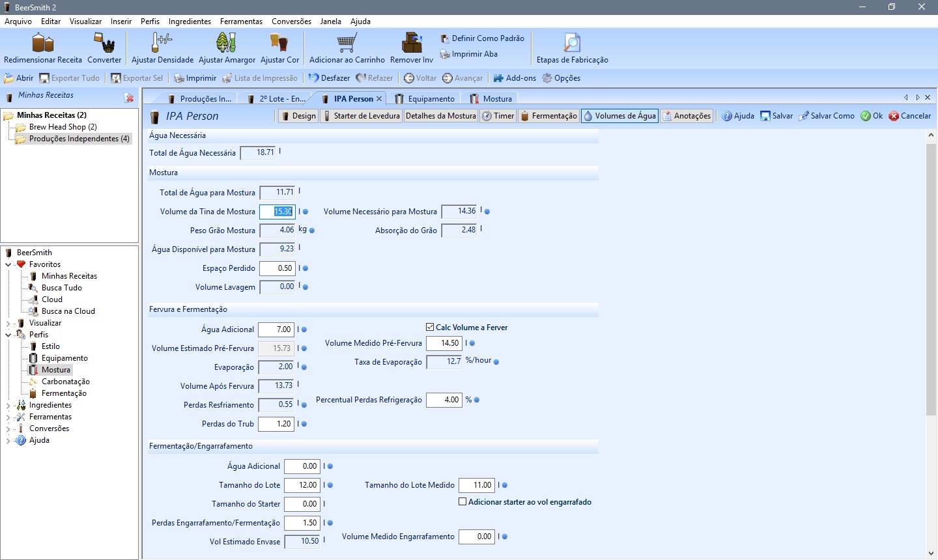
Task: Click the Imprimir toolbar button
Action: (195, 78)
